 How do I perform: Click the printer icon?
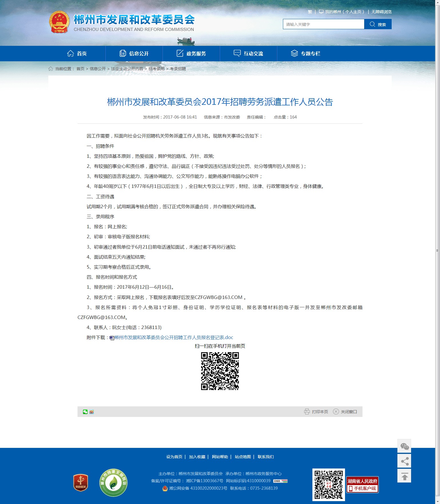click(307, 412)
